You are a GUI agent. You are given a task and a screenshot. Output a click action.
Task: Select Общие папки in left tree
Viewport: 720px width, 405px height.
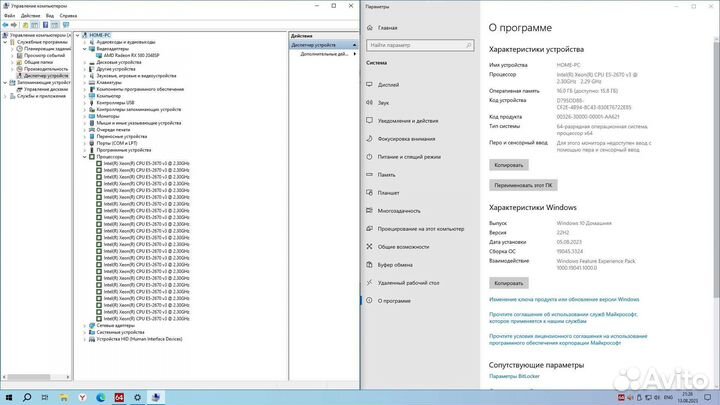tap(38, 62)
